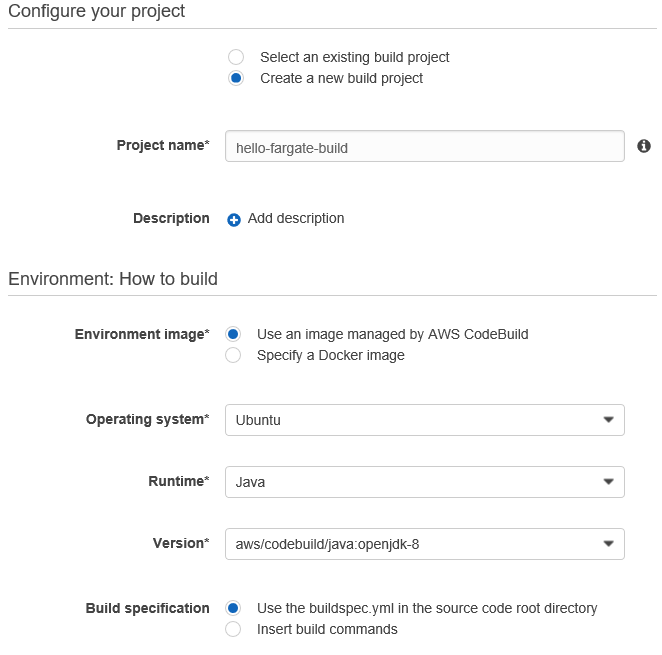Open the Operating system dropdown
662x655 pixels.
[424, 420]
